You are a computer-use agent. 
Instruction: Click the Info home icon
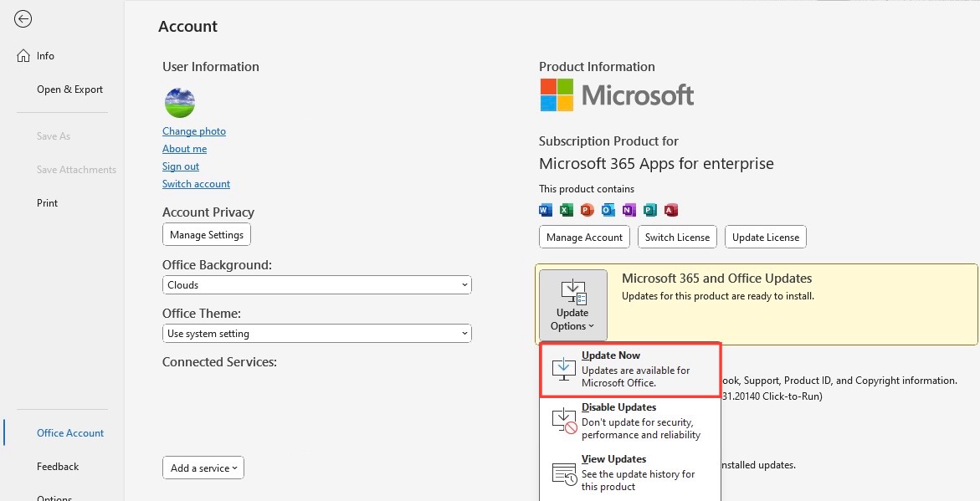pos(23,55)
